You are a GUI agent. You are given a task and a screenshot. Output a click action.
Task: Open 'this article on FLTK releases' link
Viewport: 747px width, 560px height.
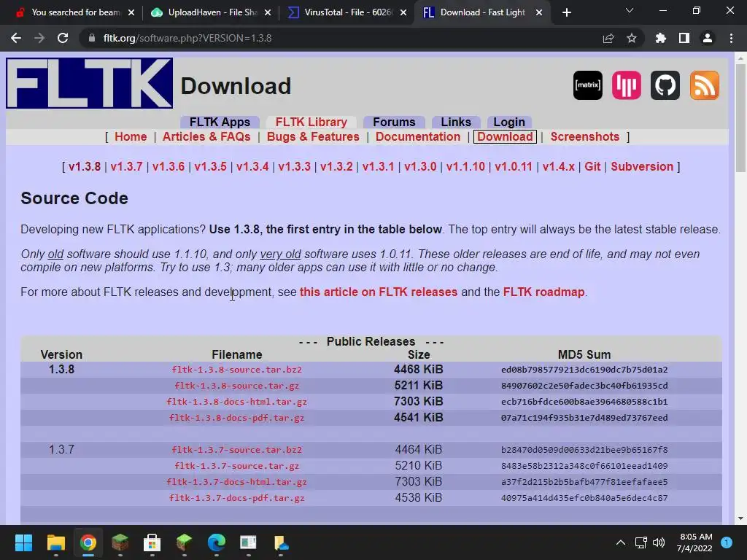379,292
